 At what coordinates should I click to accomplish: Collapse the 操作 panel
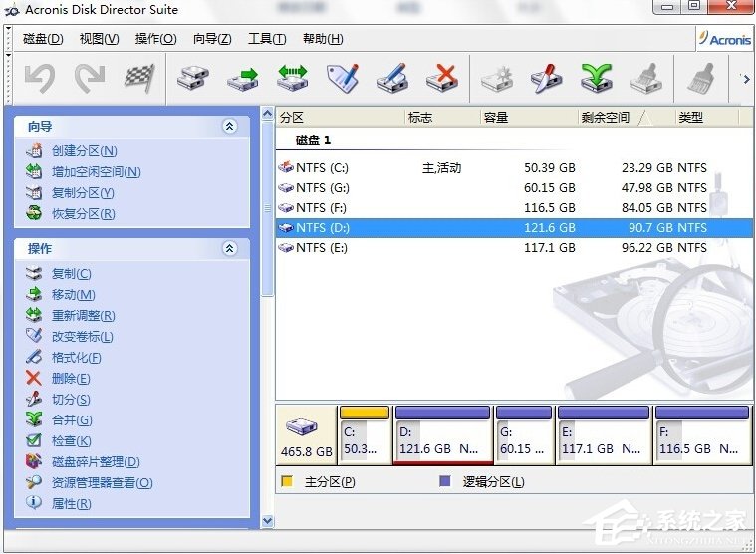(x=230, y=248)
